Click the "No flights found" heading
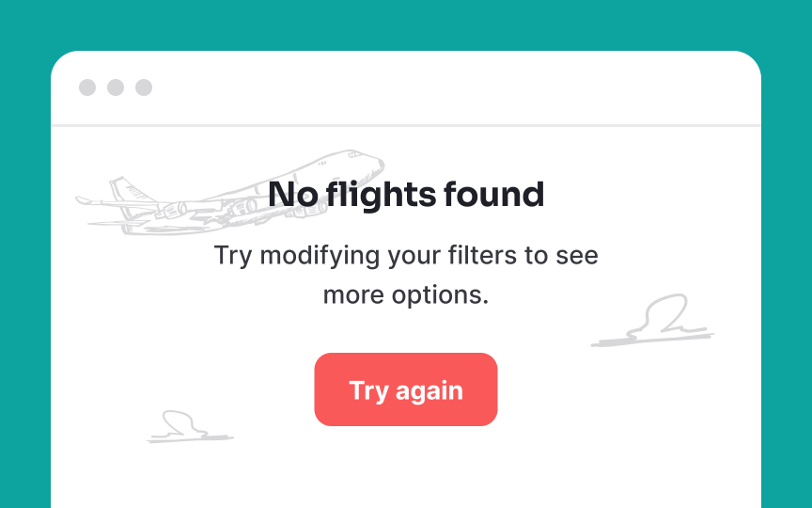 coord(406,195)
